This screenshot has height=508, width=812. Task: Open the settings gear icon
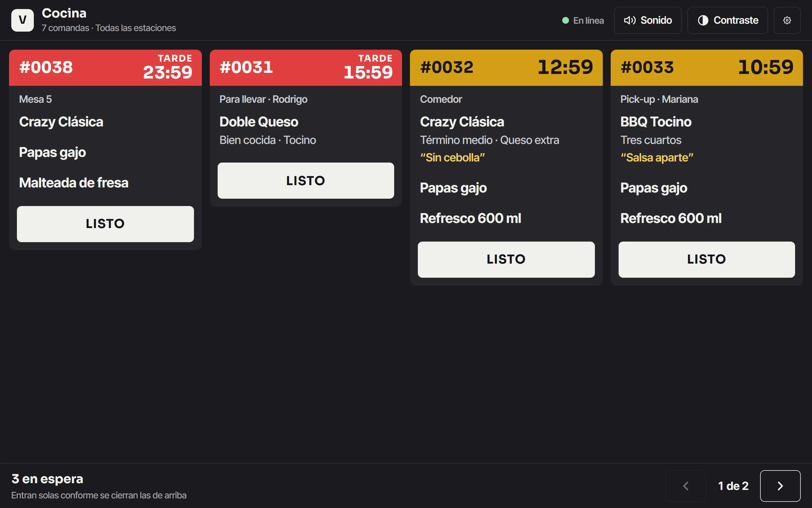[787, 20]
